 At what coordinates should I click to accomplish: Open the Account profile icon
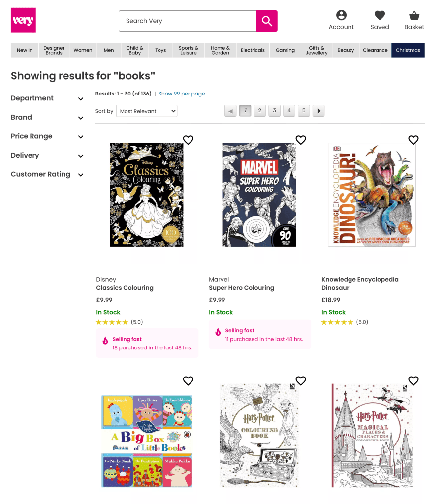coord(341,15)
